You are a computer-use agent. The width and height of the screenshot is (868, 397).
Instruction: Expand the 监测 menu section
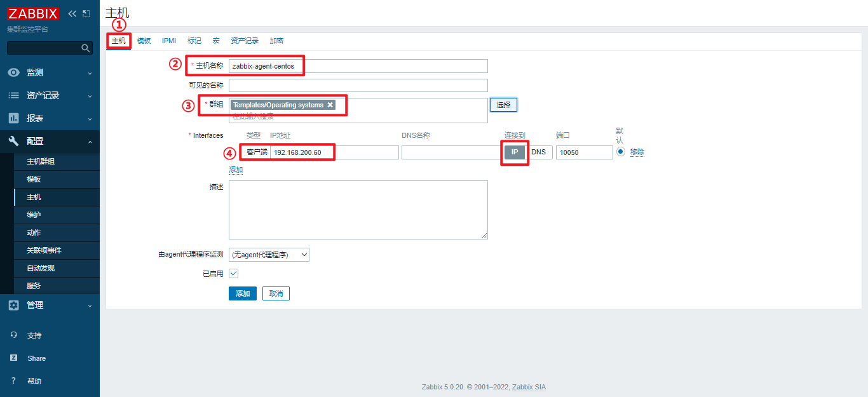coord(50,72)
